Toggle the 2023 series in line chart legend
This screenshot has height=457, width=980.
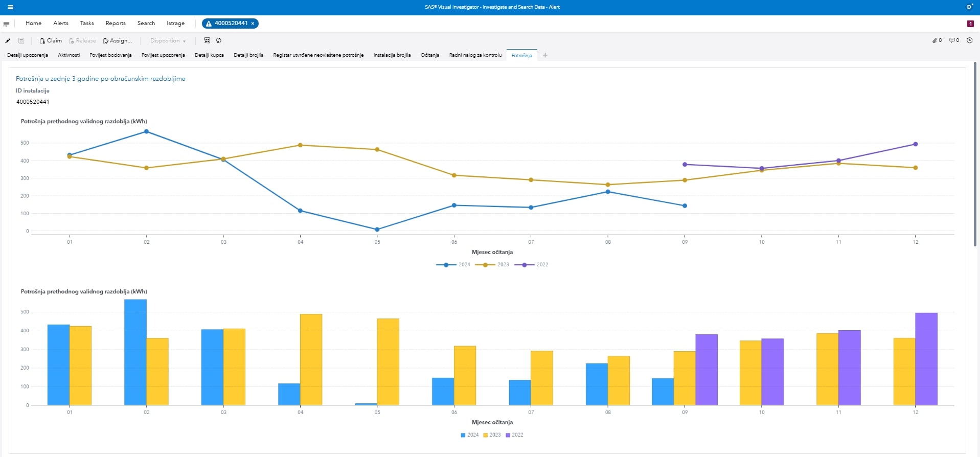click(x=492, y=265)
